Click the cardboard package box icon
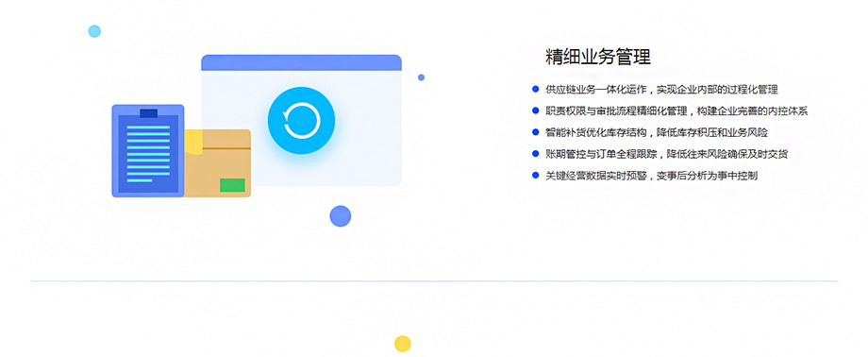The width and height of the screenshot is (868, 357). [x=218, y=163]
